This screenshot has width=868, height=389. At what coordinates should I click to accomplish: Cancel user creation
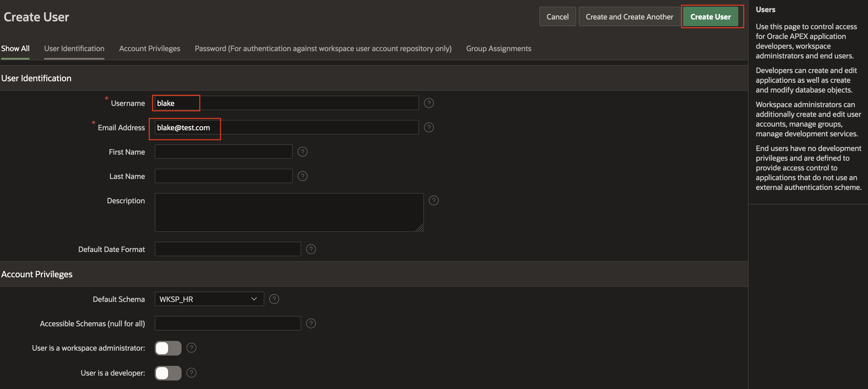click(x=557, y=16)
